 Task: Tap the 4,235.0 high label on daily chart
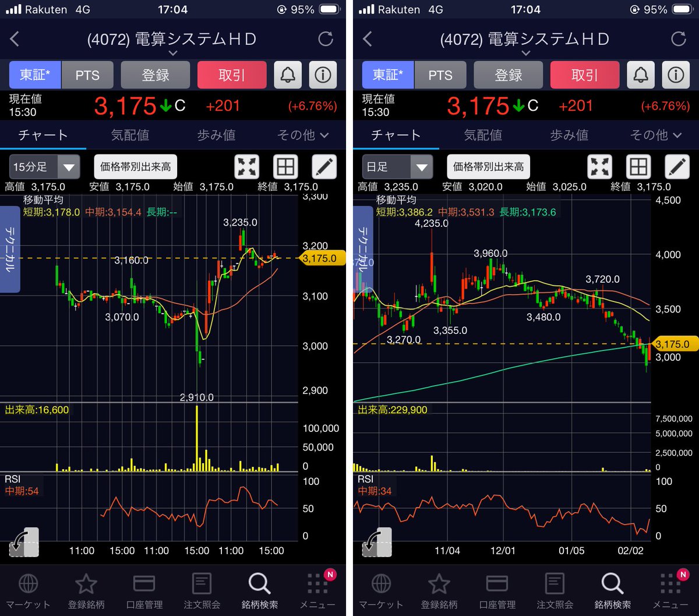click(432, 223)
